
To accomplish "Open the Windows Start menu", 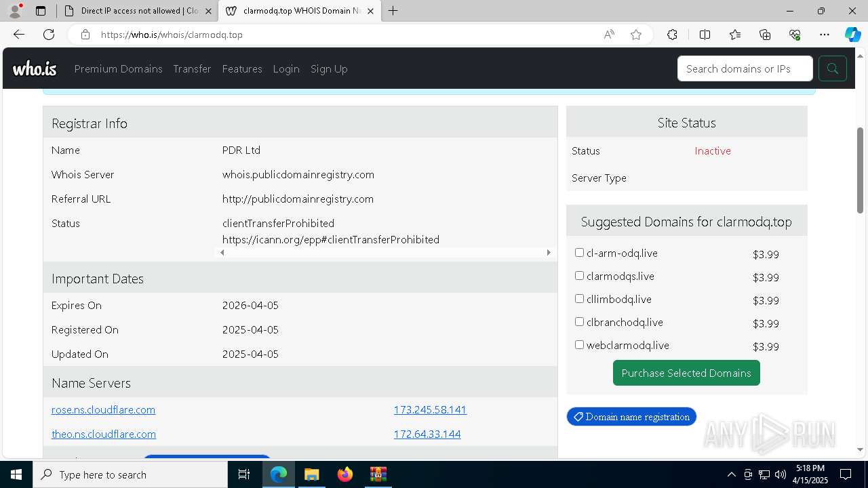I will pos(16,474).
